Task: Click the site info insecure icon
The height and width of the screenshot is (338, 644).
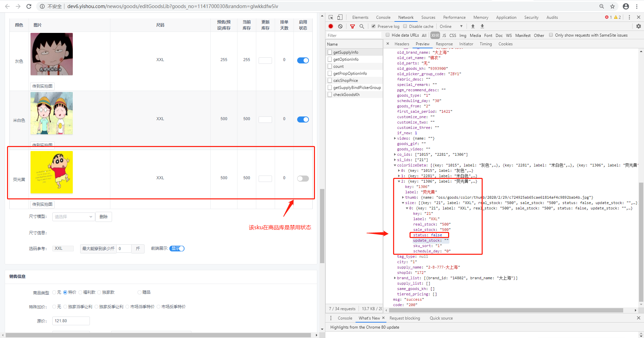Action: (x=42, y=6)
